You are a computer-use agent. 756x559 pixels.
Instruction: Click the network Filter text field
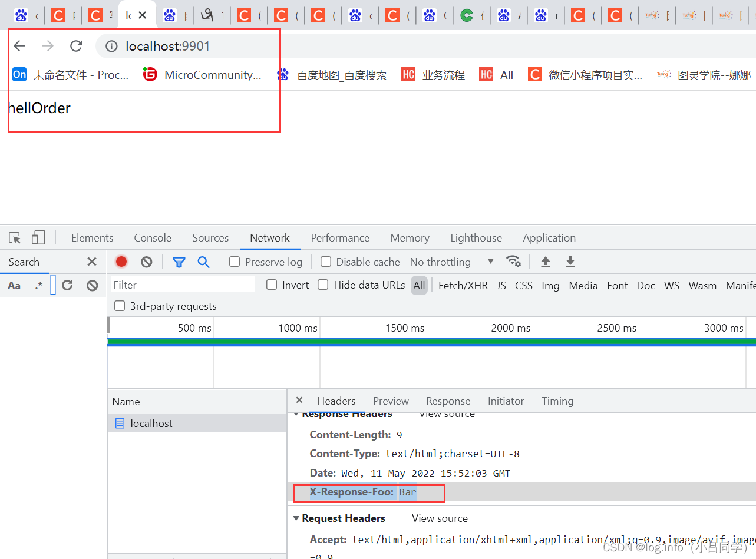click(x=183, y=285)
